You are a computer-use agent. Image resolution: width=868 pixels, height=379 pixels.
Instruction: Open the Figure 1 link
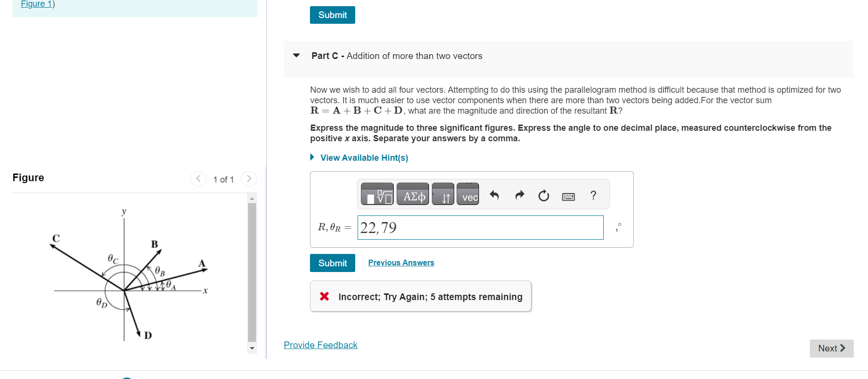(x=35, y=4)
